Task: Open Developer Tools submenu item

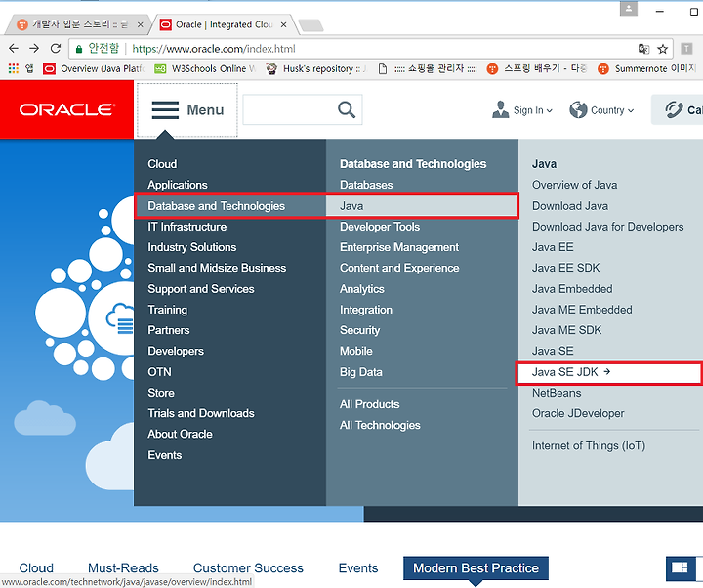Action: coord(380,227)
